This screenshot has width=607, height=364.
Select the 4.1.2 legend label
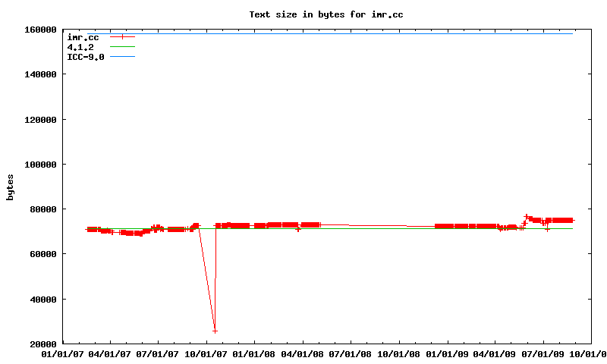coord(80,47)
